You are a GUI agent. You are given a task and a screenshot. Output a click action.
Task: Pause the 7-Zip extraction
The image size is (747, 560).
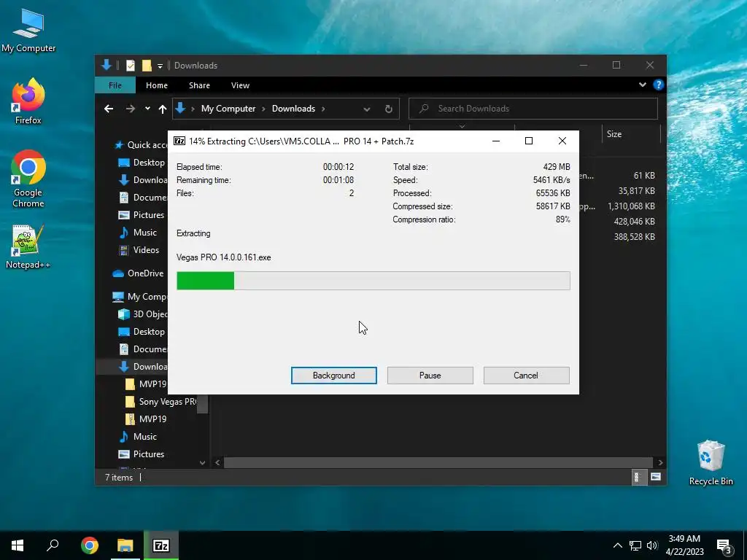pyautogui.click(x=430, y=376)
